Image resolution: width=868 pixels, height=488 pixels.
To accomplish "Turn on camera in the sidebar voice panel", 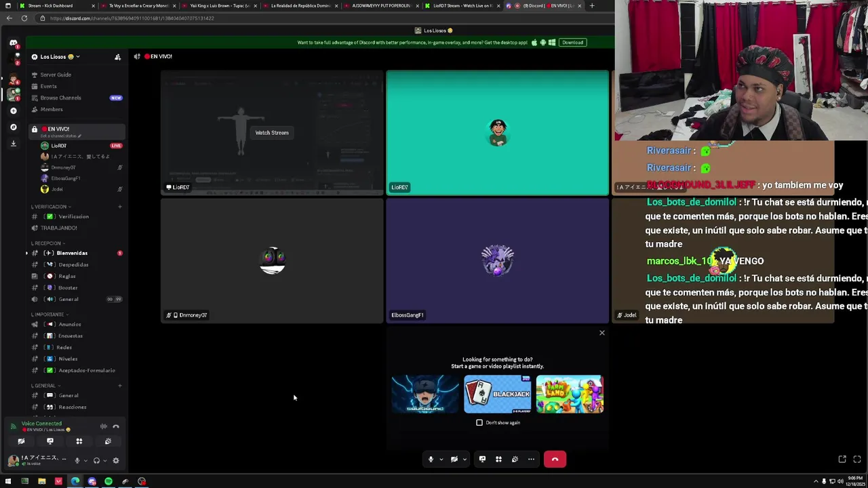I will coord(21,441).
